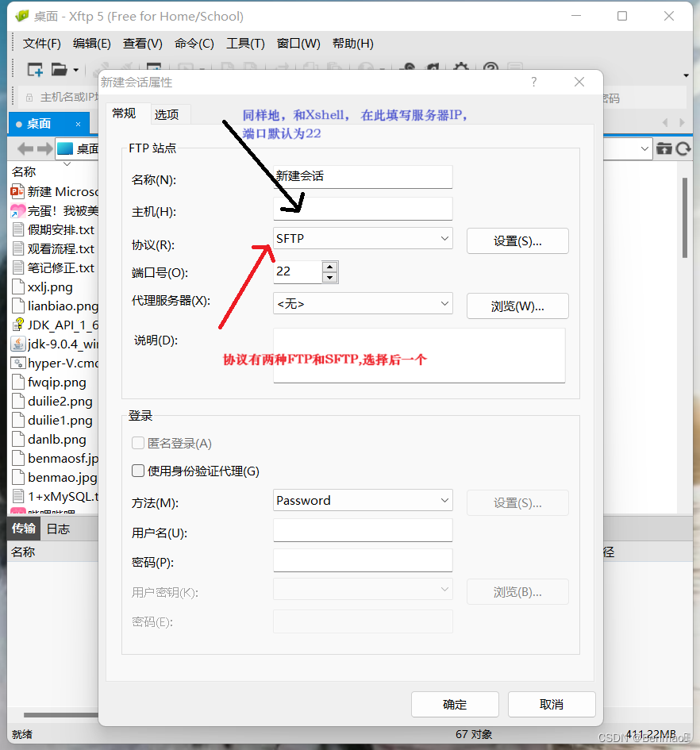Image resolution: width=700 pixels, height=750 pixels.
Task: Open the 文件(F) menu
Action: tap(41, 44)
